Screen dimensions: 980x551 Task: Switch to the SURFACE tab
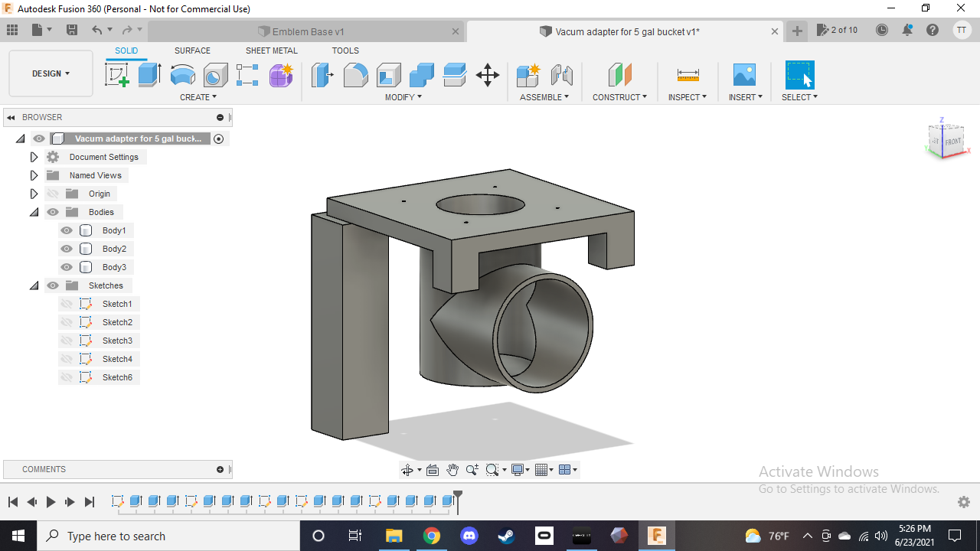[x=192, y=51]
